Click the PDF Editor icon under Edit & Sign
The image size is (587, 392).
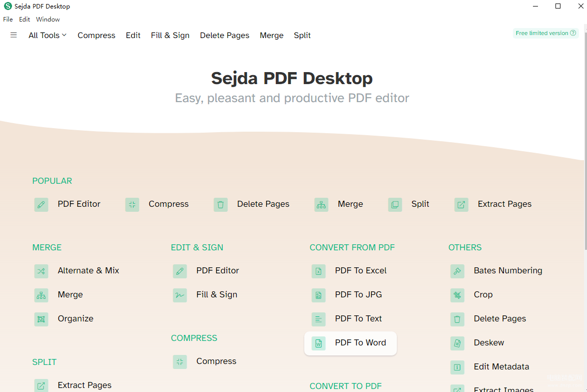[180, 271]
